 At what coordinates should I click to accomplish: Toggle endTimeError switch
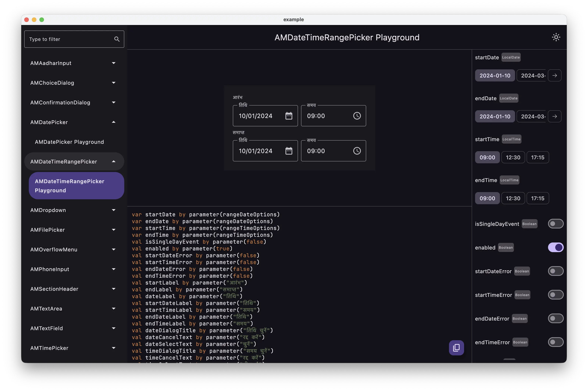pyautogui.click(x=556, y=342)
